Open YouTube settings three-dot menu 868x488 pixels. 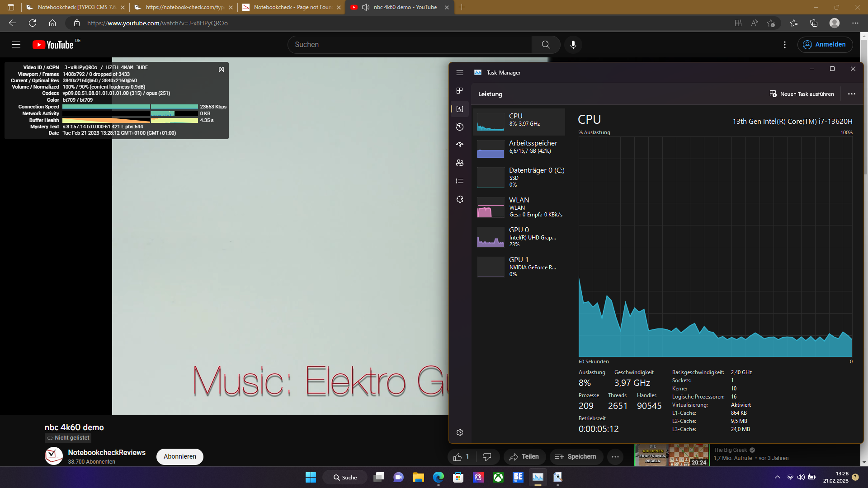coord(785,45)
